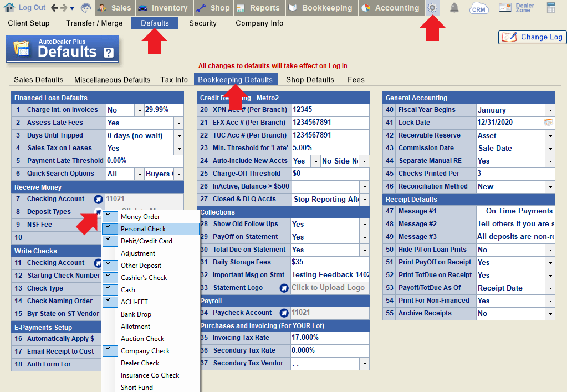
Task: Switch to Company Info tab
Action: pos(259,23)
